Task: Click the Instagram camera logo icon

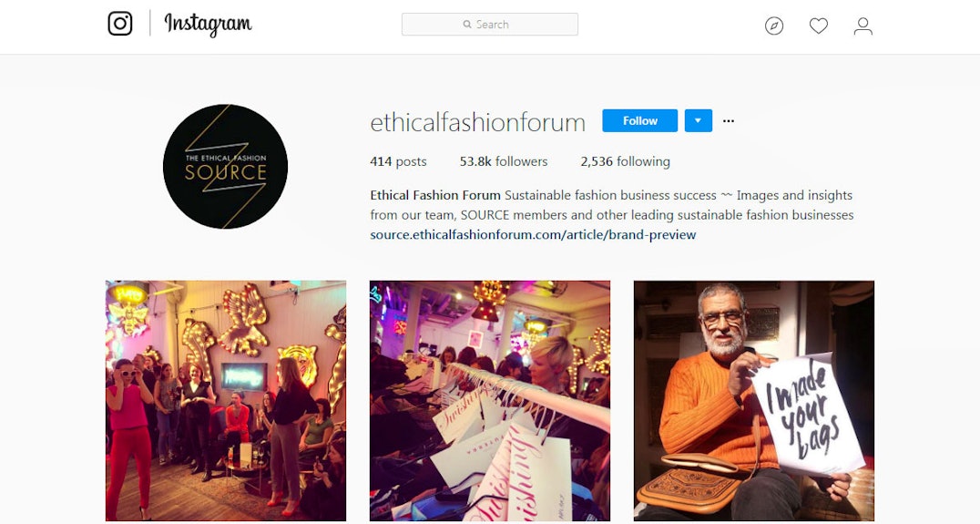Action: 120,24
